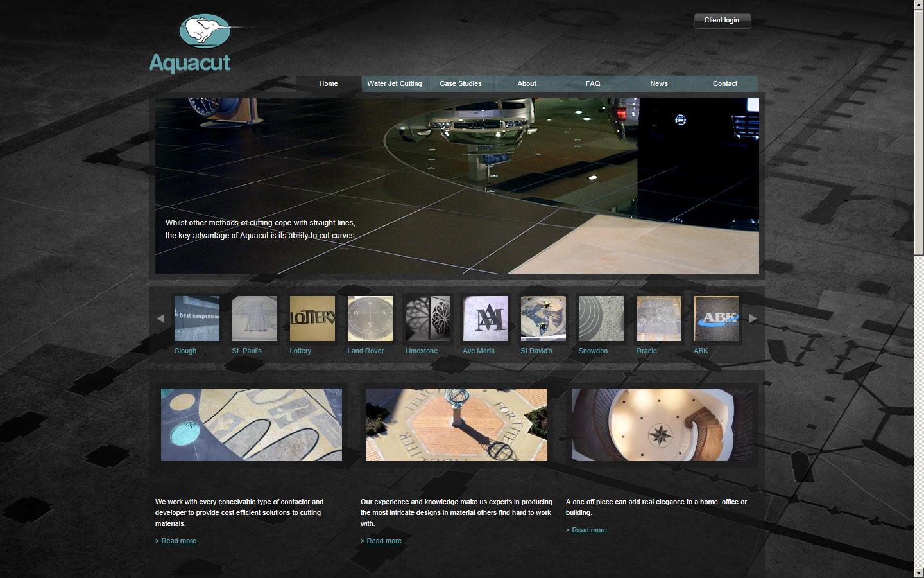Navigate to the FAQ page
The width and height of the screenshot is (924, 578).
click(592, 83)
